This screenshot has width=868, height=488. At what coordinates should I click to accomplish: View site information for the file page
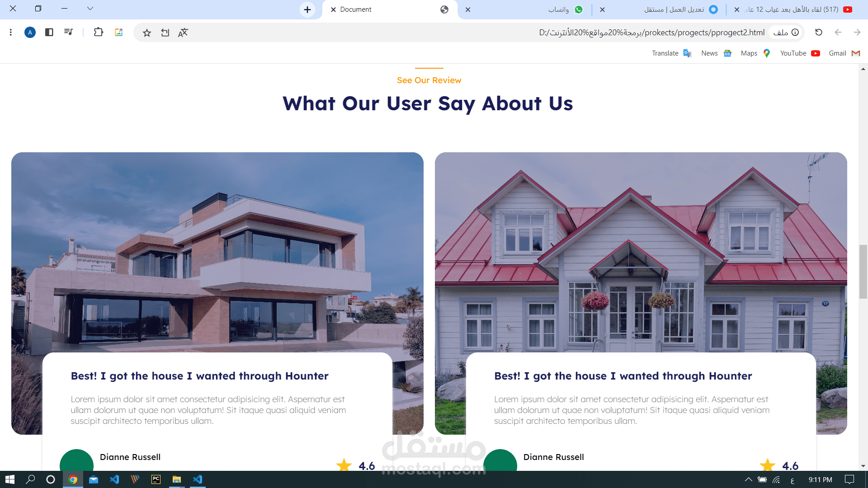coord(795,32)
